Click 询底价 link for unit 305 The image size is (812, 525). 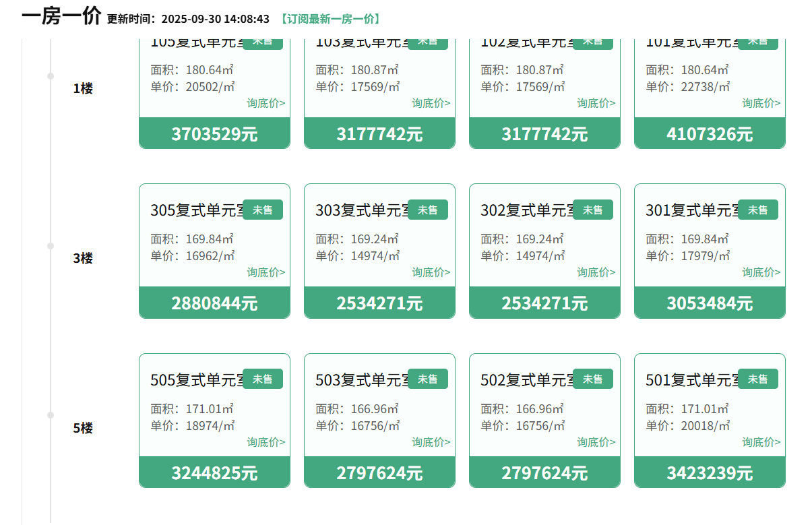266,272
